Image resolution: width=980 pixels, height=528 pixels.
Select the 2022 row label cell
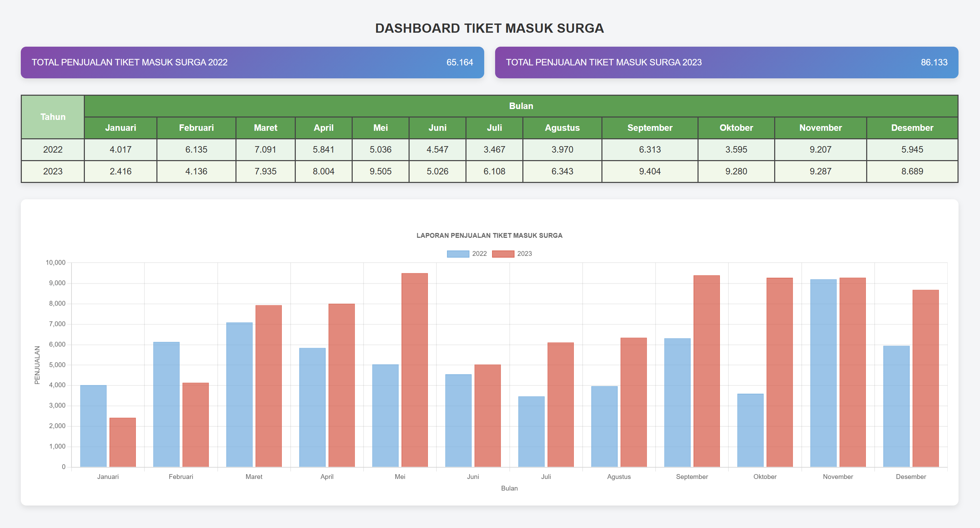click(53, 150)
